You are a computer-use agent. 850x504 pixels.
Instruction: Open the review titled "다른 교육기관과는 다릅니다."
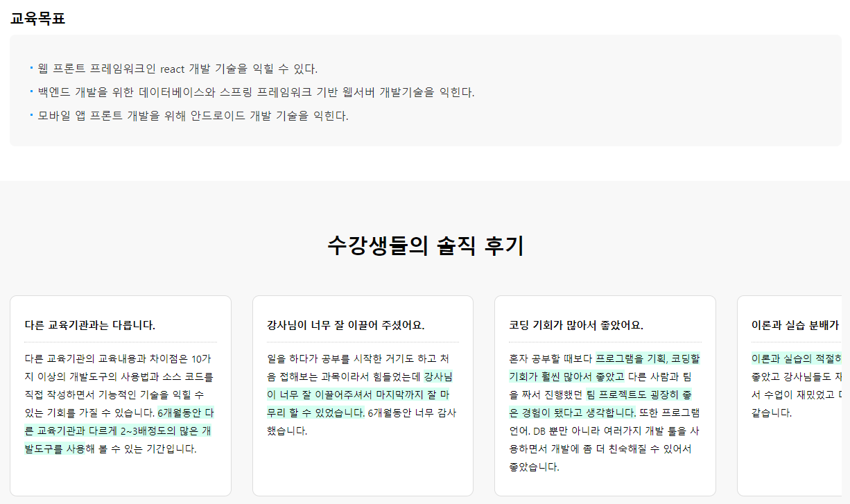89,325
